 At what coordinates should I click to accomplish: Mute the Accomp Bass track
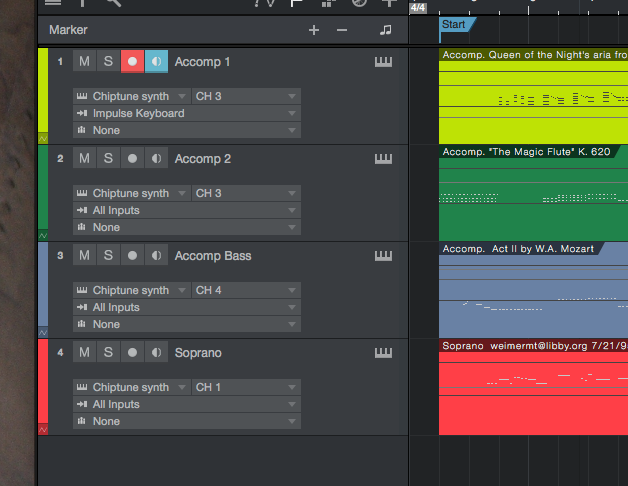(x=84, y=255)
